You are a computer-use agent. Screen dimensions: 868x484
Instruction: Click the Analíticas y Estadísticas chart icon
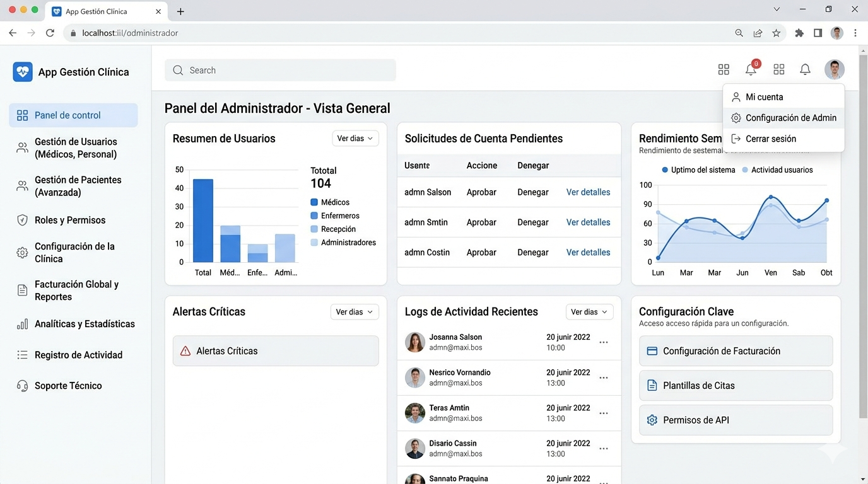pos(22,324)
